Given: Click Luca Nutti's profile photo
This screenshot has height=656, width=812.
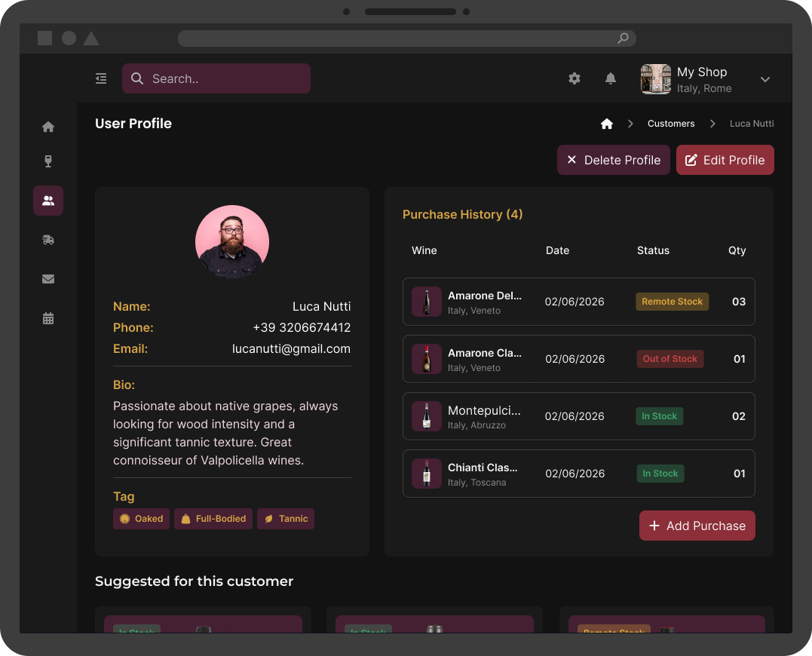Looking at the screenshot, I should point(232,242).
